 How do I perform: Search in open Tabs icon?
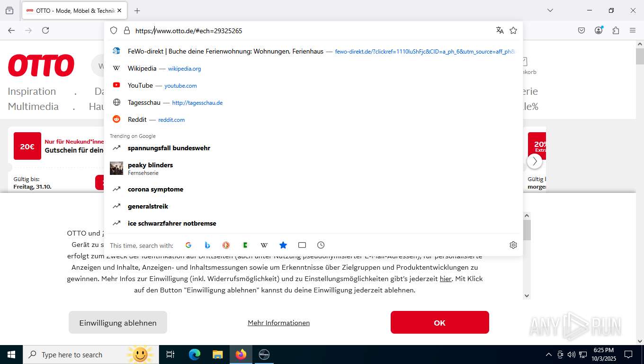coord(302,245)
